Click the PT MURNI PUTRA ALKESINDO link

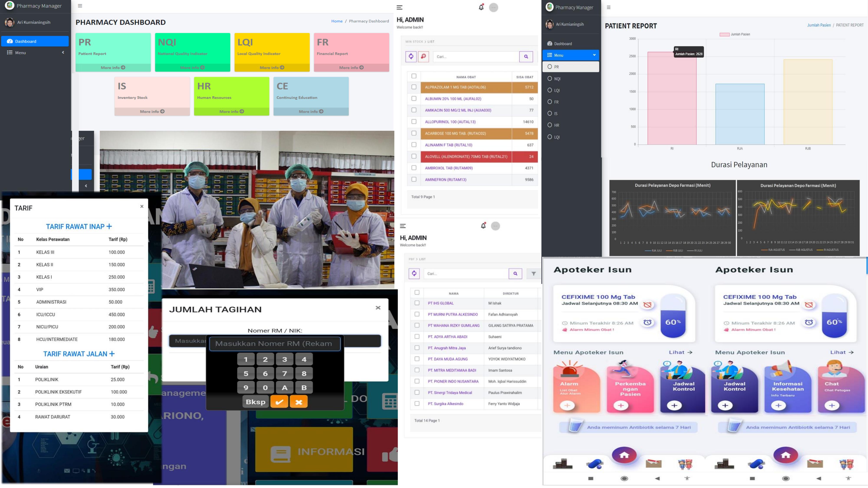[x=453, y=314]
